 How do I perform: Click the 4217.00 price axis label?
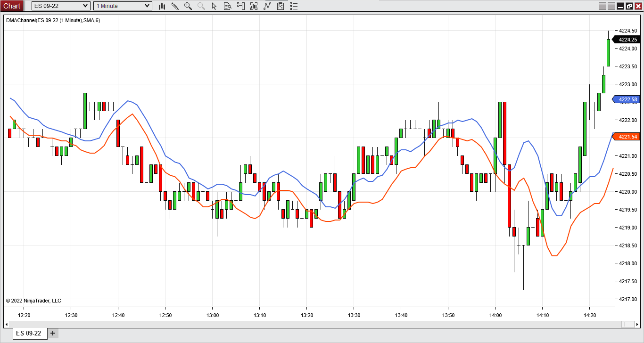[627, 299]
